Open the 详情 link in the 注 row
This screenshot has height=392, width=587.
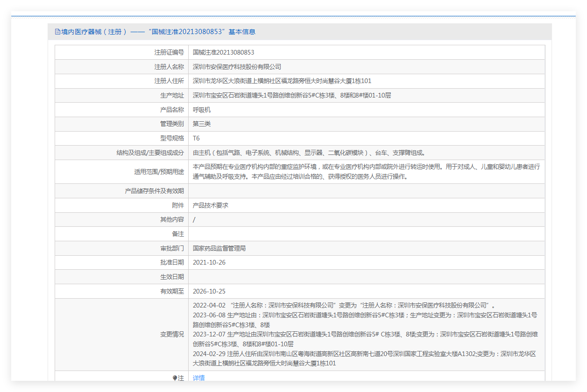coord(199,378)
